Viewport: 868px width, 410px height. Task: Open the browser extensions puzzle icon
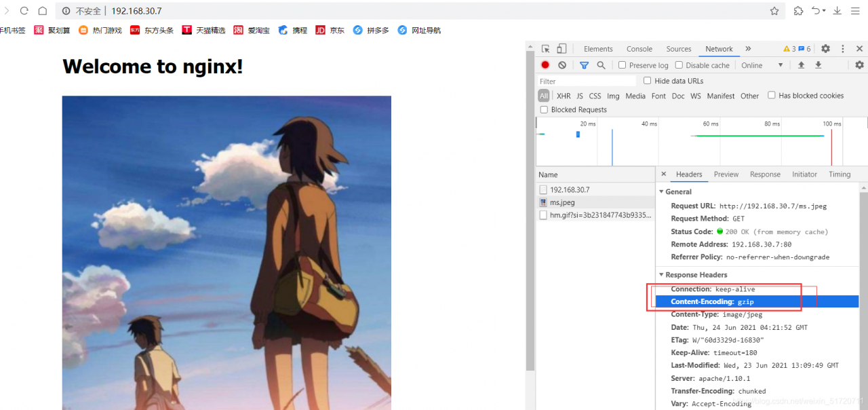798,11
